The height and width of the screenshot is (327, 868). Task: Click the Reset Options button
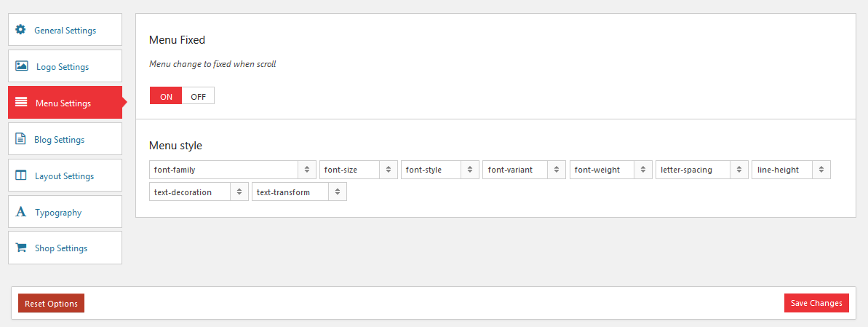[52, 303]
